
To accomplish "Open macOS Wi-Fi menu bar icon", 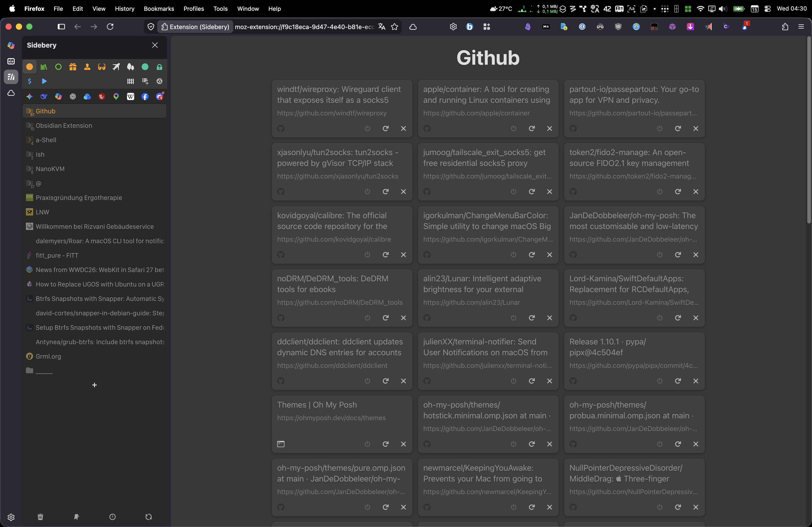I will coord(700,9).
